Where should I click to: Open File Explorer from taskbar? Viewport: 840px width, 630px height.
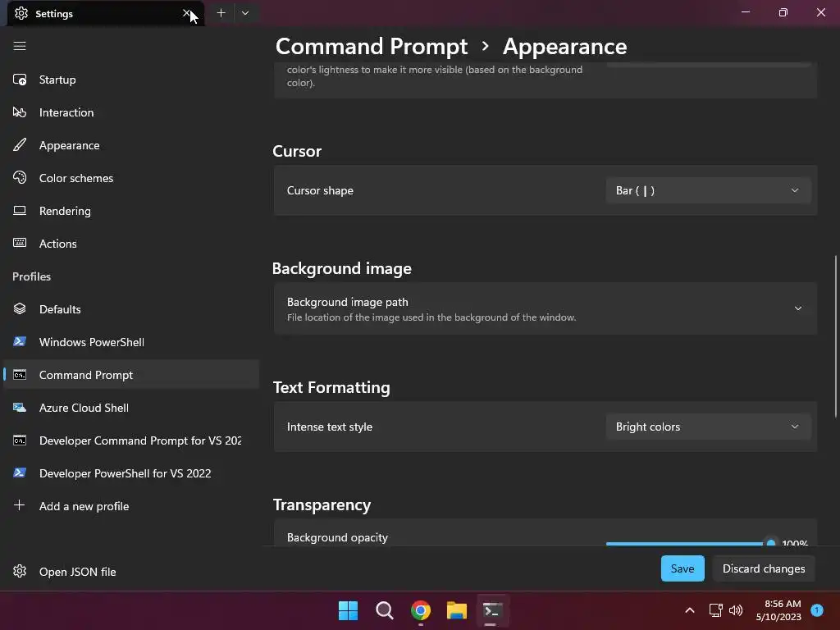pos(457,610)
